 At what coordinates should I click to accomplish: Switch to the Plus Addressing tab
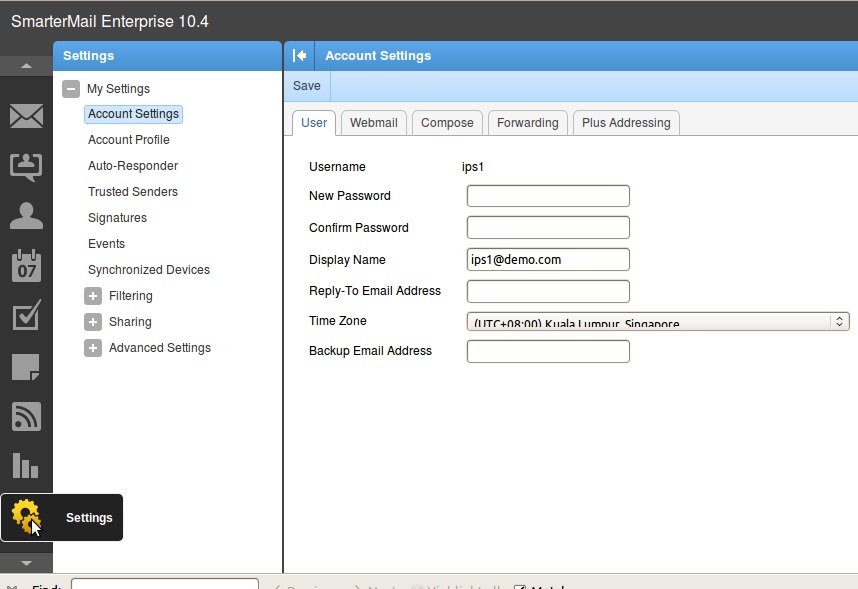(x=626, y=123)
